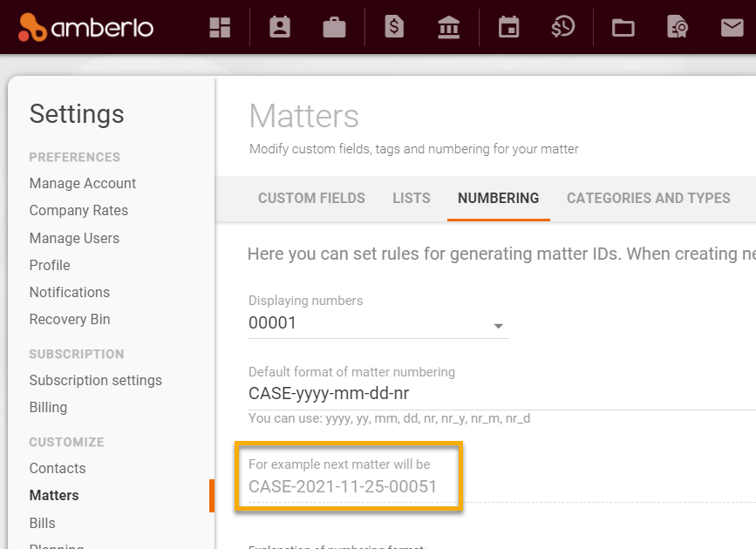Open Billing with the dollar tag icon
The height and width of the screenshot is (549, 756).
coord(392,27)
